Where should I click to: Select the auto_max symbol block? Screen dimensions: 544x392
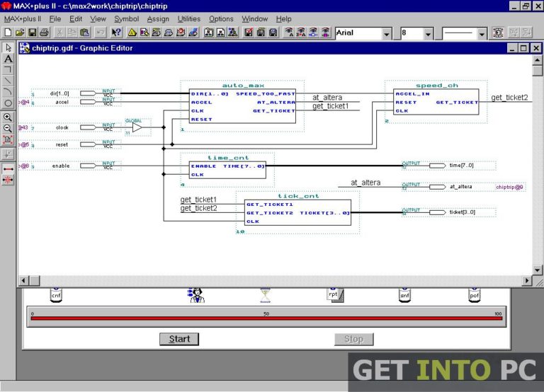[242, 106]
